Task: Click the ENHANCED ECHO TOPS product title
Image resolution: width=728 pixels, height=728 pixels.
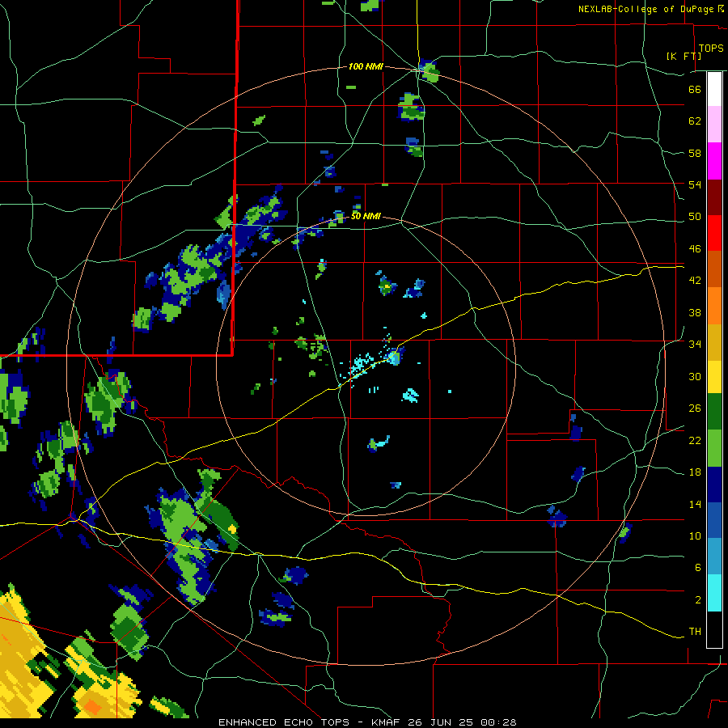Action: coord(284,722)
